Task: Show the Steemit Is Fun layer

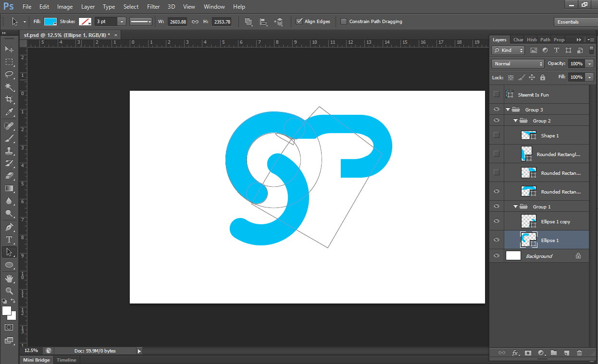Action: (497, 95)
